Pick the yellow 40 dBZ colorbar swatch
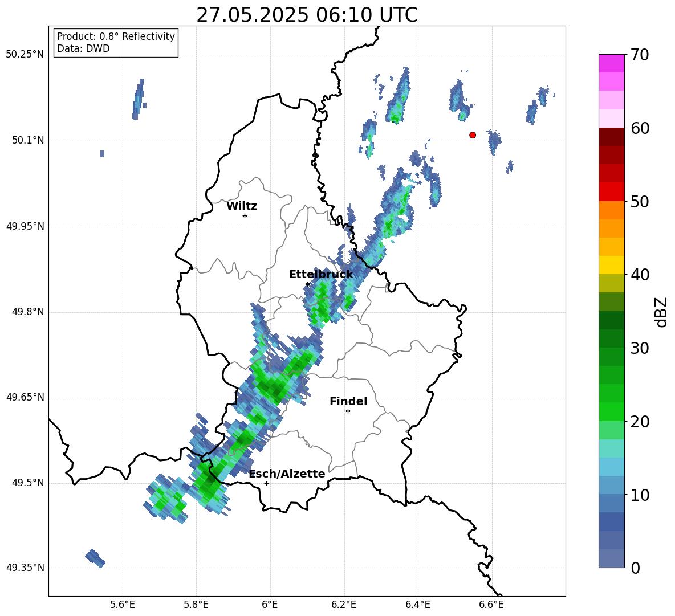The width and height of the screenshot is (675, 616). (x=611, y=265)
